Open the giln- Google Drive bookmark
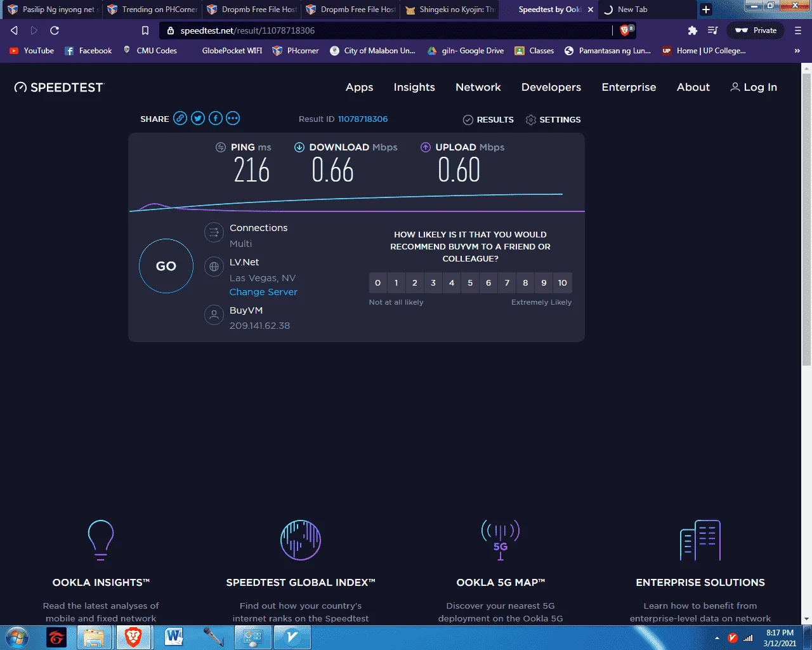Viewport: 812px width, 650px height. point(466,51)
